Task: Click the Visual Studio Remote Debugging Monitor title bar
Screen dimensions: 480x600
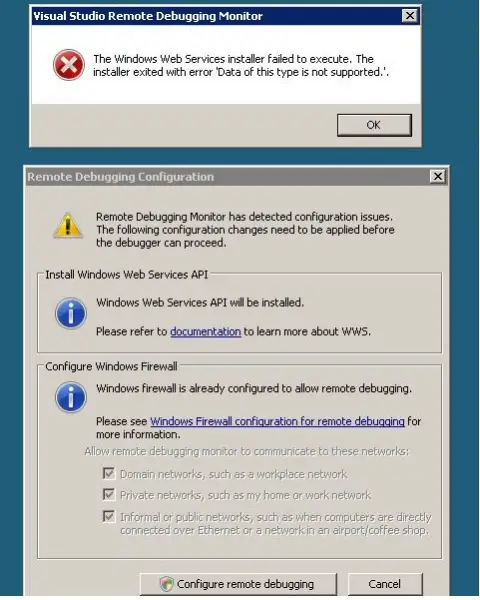Action: tap(216, 16)
